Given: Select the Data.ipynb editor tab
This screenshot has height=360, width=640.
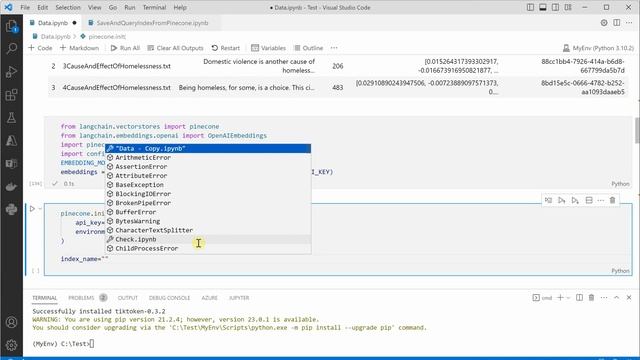Looking at the screenshot, I should pyautogui.click(x=53, y=23).
